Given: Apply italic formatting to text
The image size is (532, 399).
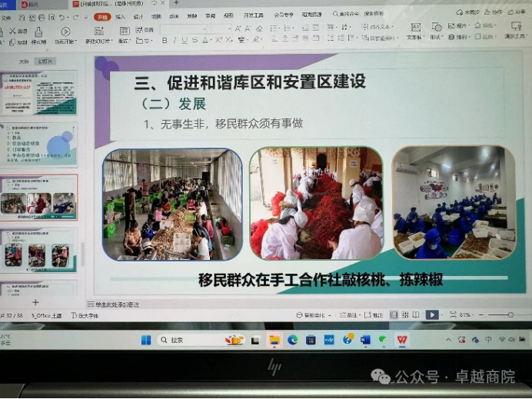Looking at the screenshot, I should [175, 40].
